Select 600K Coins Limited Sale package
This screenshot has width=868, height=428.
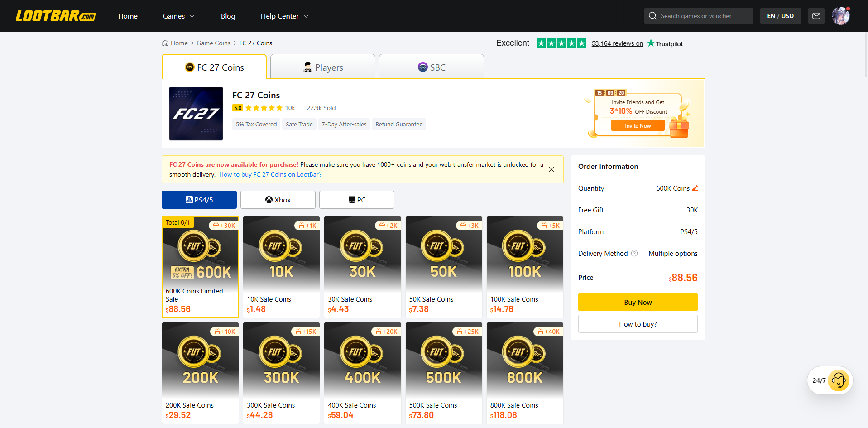tap(200, 267)
